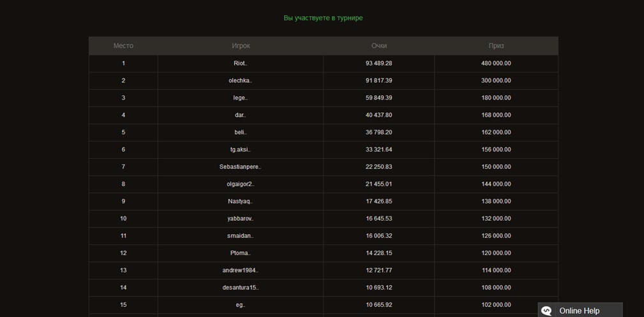The width and height of the screenshot is (644, 317).
Task: Select player olechka.. in the leaderboard
Action: click(x=241, y=80)
